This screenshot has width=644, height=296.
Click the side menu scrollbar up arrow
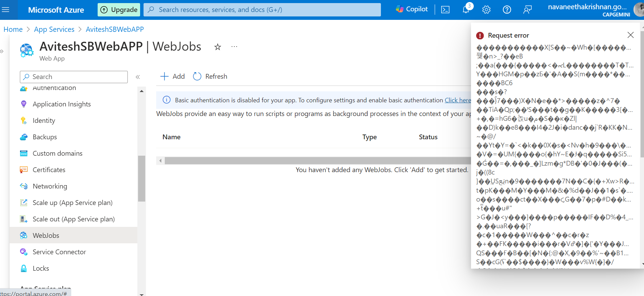[141, 91]
